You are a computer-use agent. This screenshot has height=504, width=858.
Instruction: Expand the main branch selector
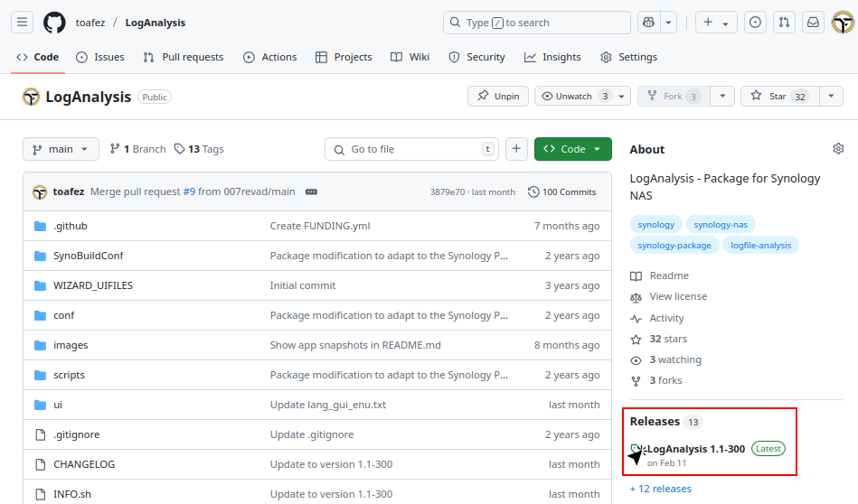tap(61, 149)
